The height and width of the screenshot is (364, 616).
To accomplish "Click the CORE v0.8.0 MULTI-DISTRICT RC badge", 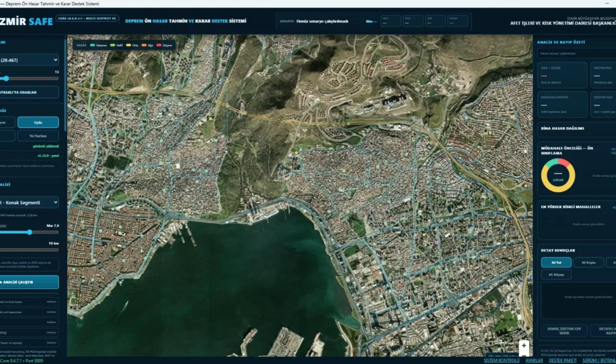I will click(x=87, y=18).
